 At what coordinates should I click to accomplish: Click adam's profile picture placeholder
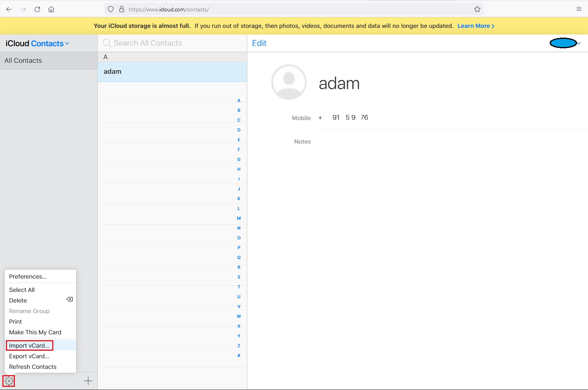pos(289,82)
